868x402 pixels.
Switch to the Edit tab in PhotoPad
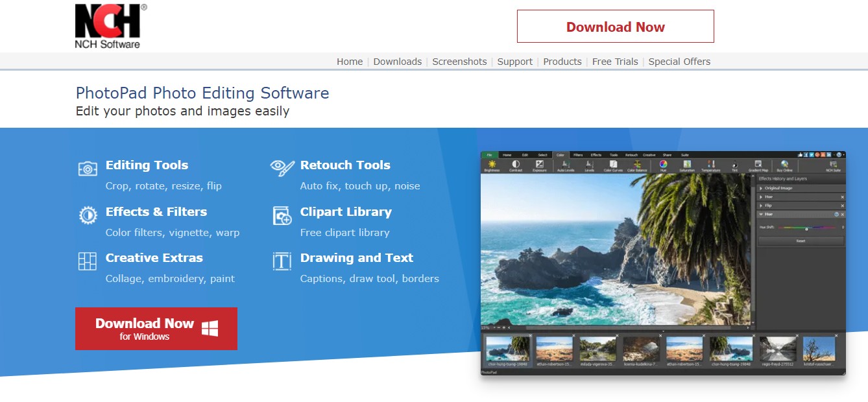pyautogui.click(x=525, y=155)
